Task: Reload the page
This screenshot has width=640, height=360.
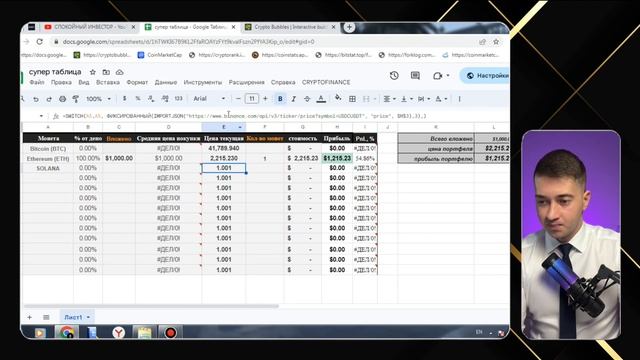Action: [40, 41]
